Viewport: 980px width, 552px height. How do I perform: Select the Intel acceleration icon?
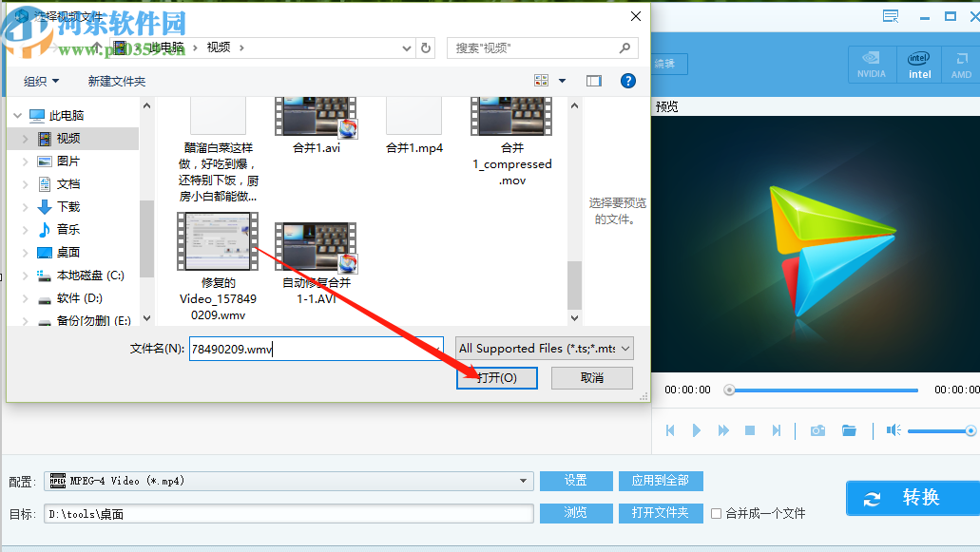[x=917, y=64]
